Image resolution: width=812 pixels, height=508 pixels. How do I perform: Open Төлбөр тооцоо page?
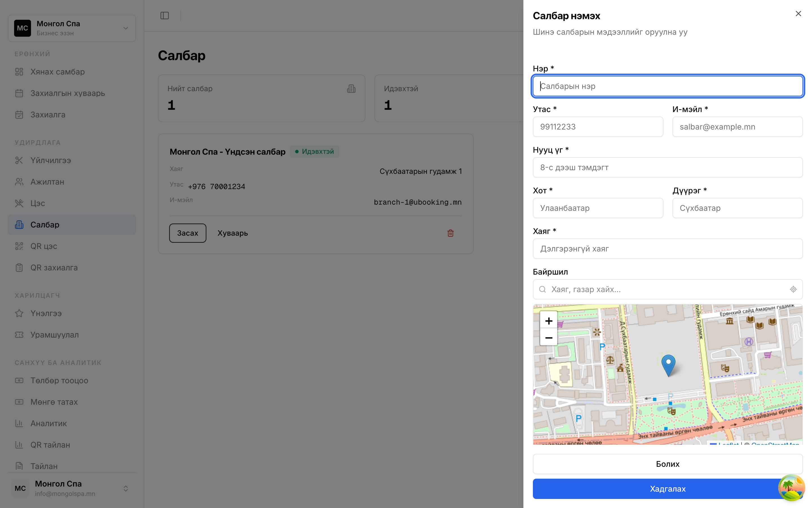(x=72, y=380)
